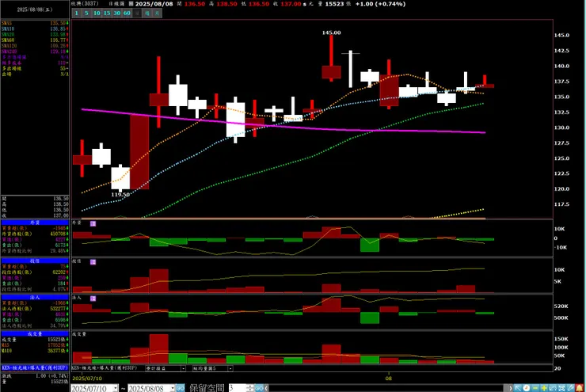Click the 成交量 value 15523張

tap(57, 339)
